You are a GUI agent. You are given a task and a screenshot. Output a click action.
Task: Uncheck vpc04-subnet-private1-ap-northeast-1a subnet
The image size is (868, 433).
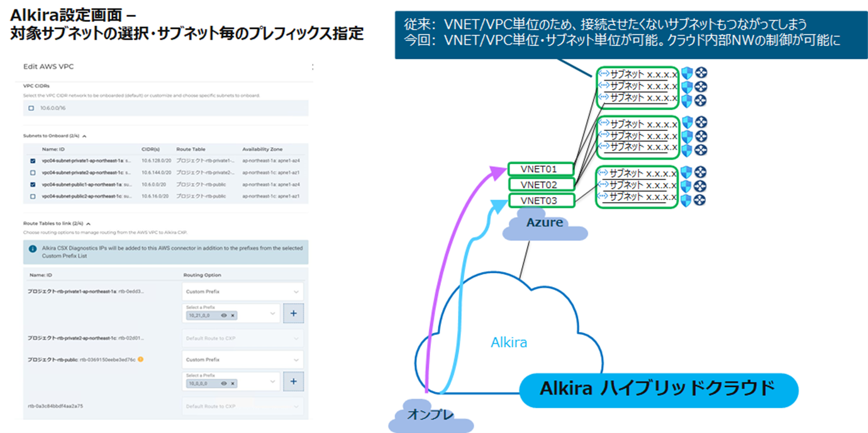pyautogui.click(x=32, y=160)
